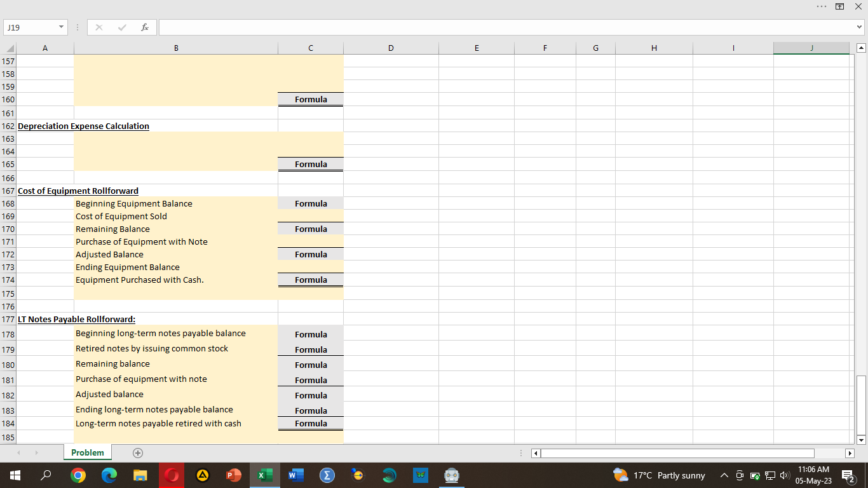Click the vertical scrollbar thumb
The image size is (868, 488).
tap(861, 404)
